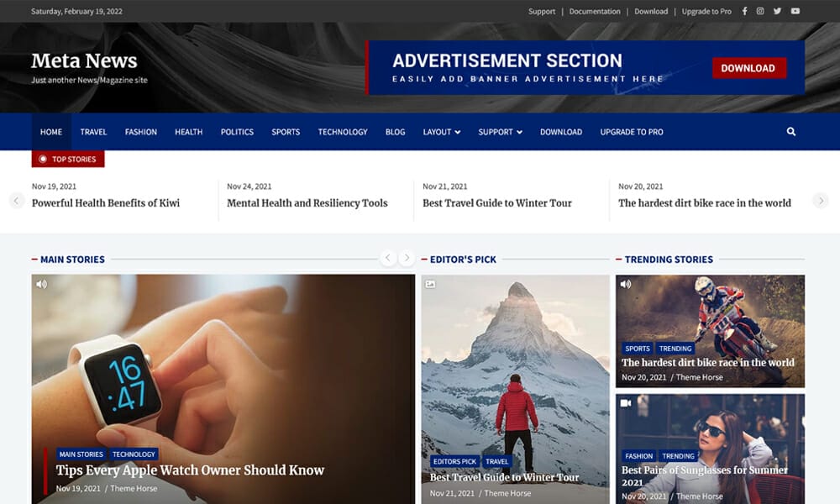Open the Twitter profile icon
This screenshot has height=504, width=840.
[777, 11]
